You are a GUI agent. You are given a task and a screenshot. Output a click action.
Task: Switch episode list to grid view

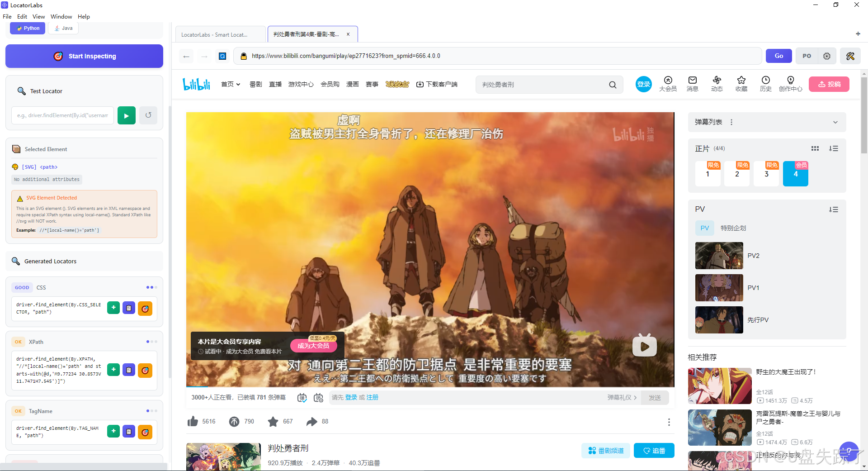pyautogui.click(x=815, y=148)
